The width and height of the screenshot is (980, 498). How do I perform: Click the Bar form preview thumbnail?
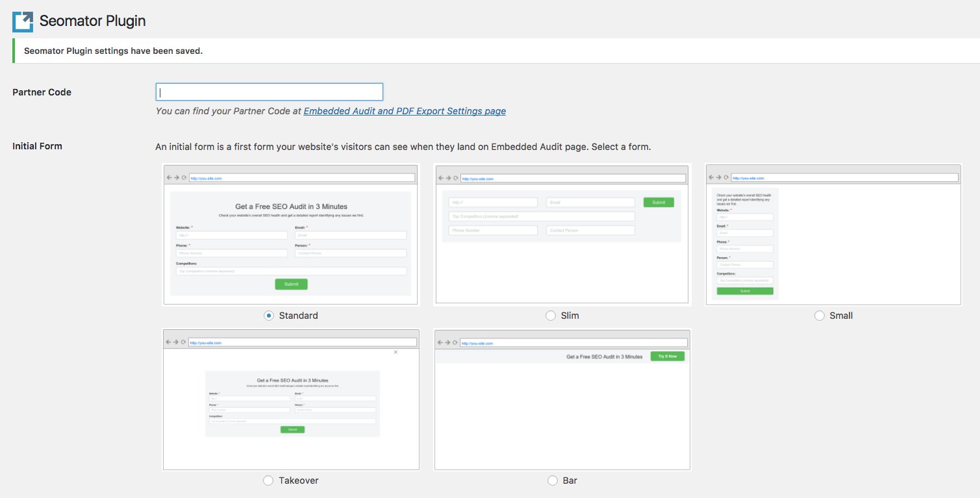tap(562, 399)
